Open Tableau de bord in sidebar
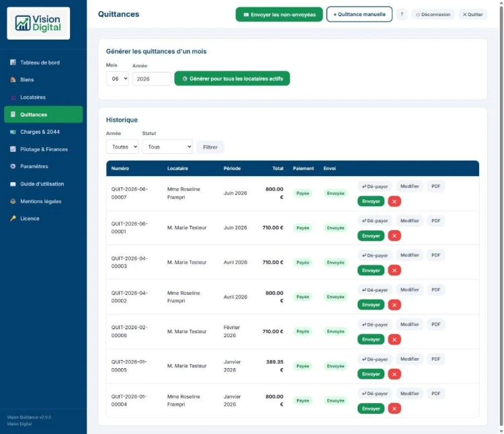Image resolution: width=504 pixels, height=434 pixels. (43, 62)
